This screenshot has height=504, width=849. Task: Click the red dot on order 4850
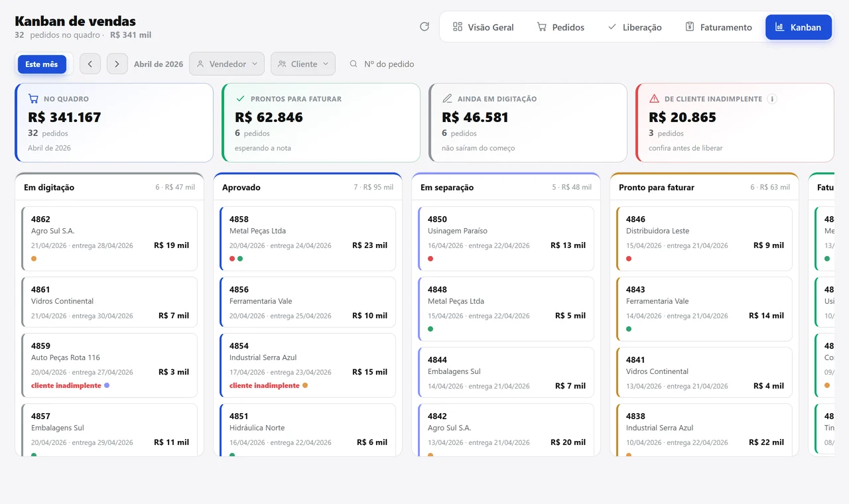[430, 259]
